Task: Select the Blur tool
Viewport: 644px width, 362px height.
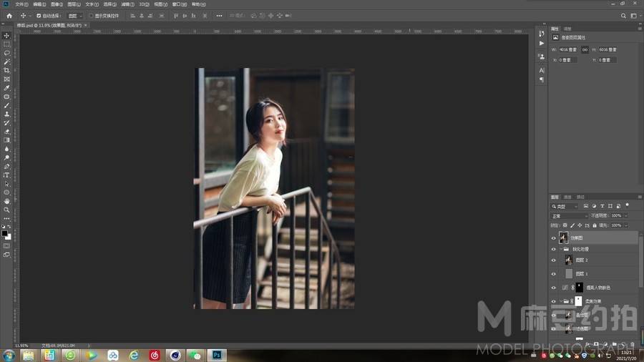Action: 6,149
